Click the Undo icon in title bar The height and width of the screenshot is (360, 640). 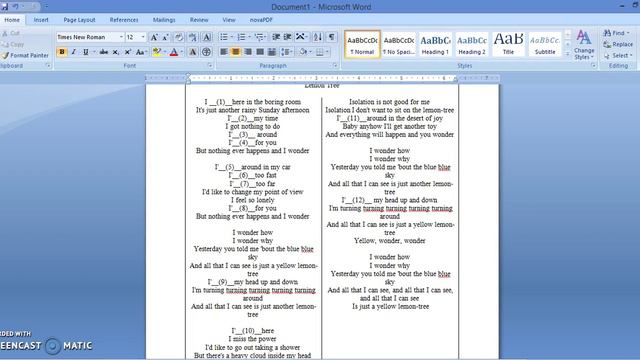16,7
